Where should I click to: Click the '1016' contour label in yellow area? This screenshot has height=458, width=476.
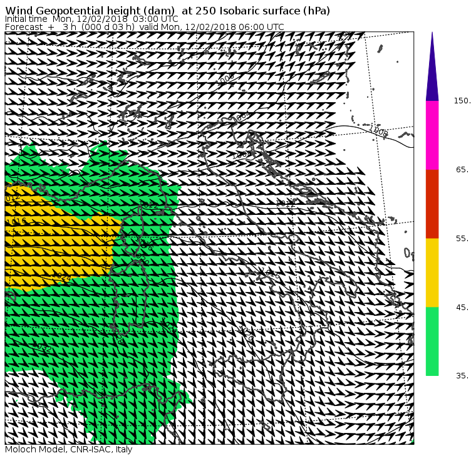click(16, 221)
